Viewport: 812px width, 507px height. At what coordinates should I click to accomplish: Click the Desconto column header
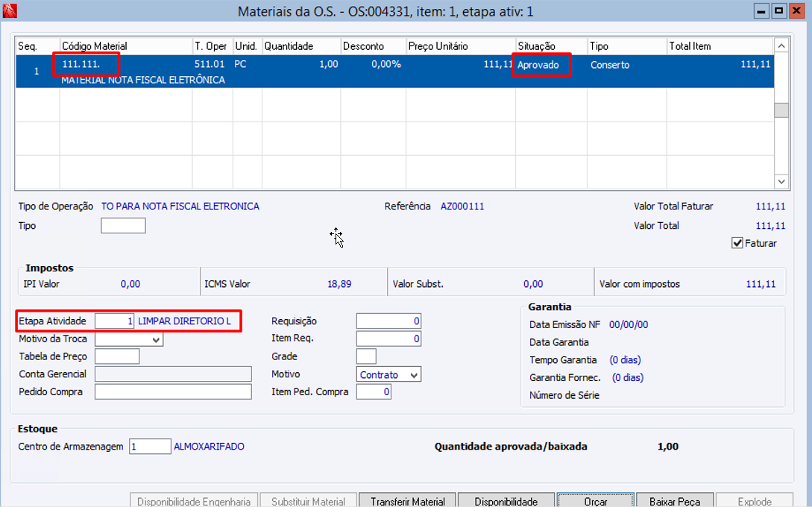[x=374, y=46]
